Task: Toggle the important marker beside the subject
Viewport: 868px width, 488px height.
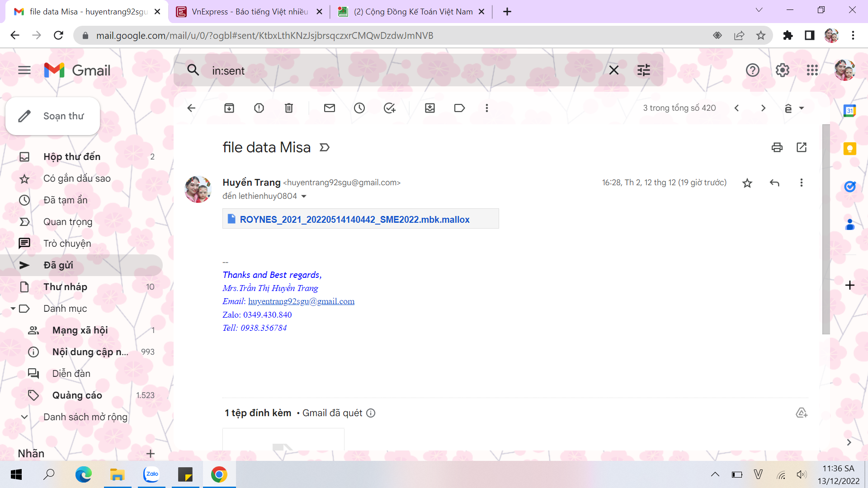Action: pos(325,147)
